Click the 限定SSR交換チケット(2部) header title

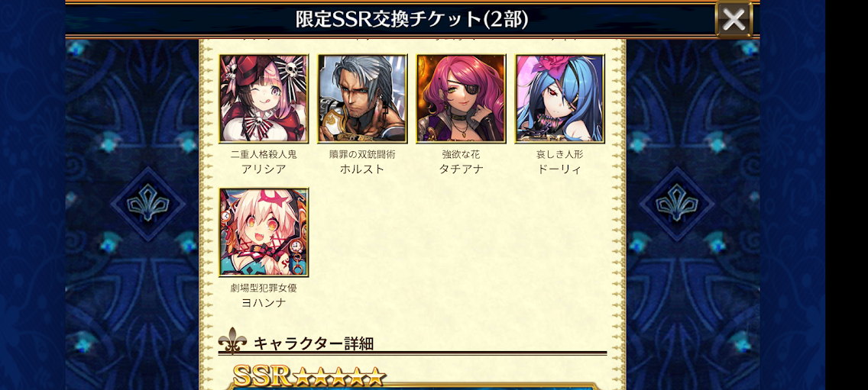[x=412, y=19]
